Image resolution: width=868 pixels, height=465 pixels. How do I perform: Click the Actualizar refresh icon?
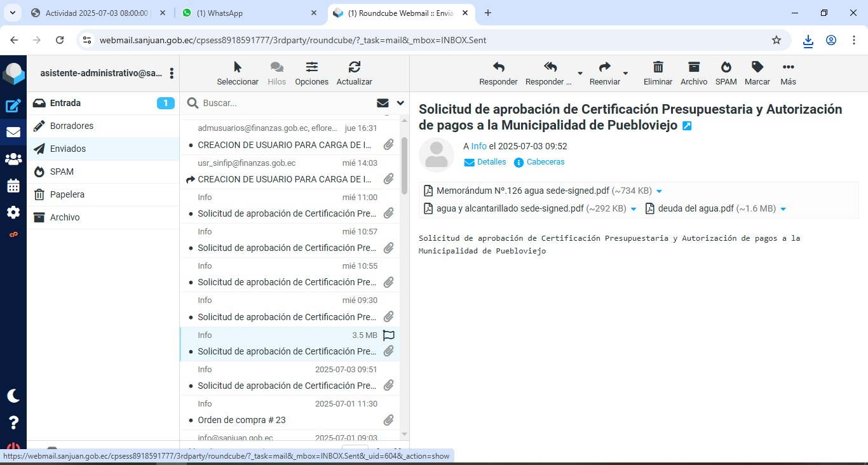coord(354,67)
